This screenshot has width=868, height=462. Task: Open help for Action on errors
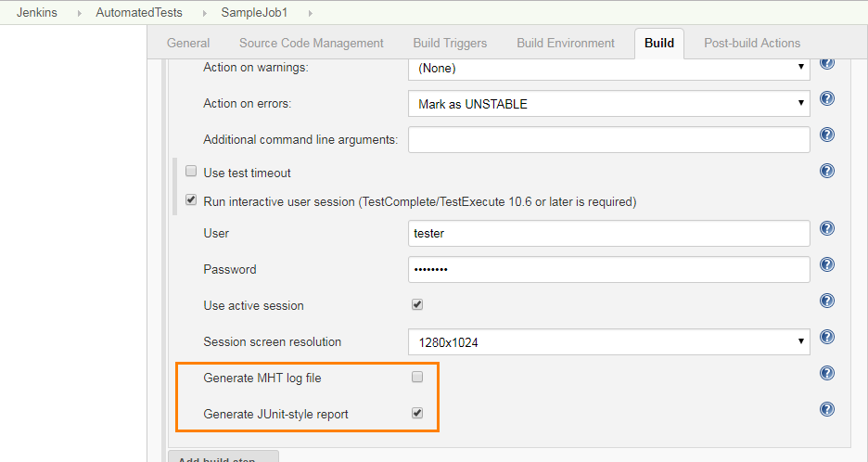point(827,98)
